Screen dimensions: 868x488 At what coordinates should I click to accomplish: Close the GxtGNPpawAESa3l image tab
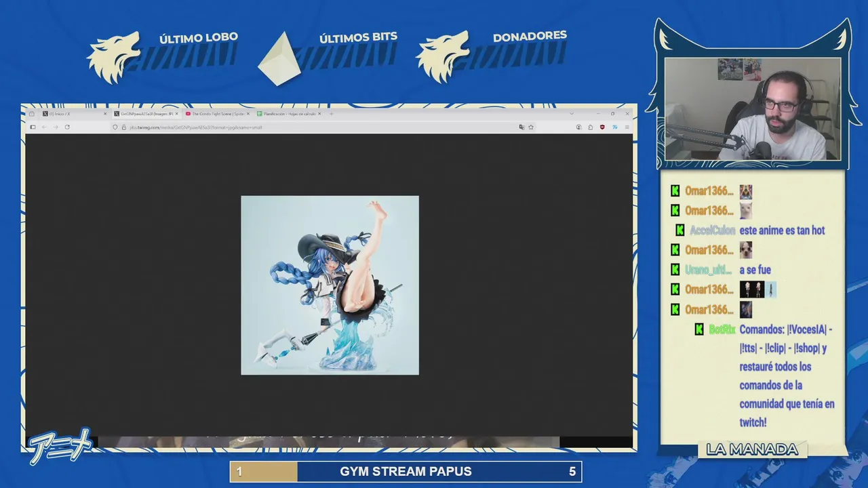pyautogui.click(x=177, y=114)
